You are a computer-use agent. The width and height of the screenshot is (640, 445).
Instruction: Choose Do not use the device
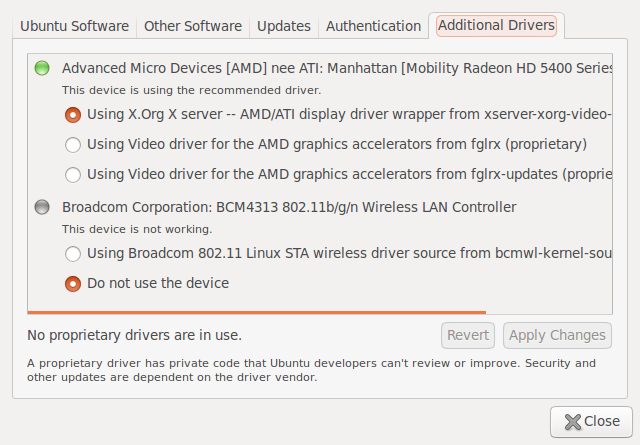tap(73, 283)
